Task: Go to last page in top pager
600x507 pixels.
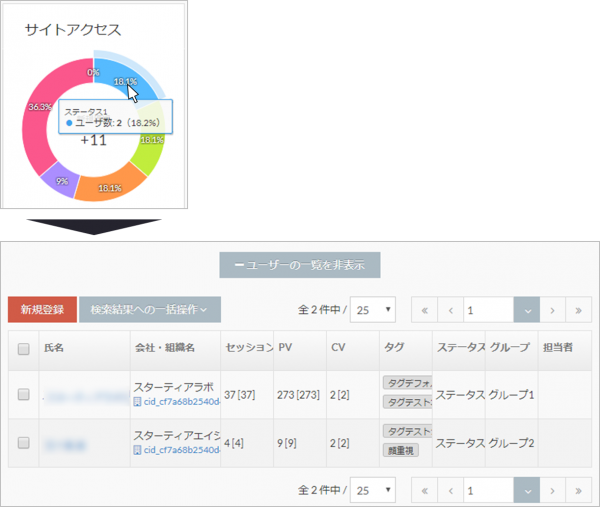Action: click(579, 310)
